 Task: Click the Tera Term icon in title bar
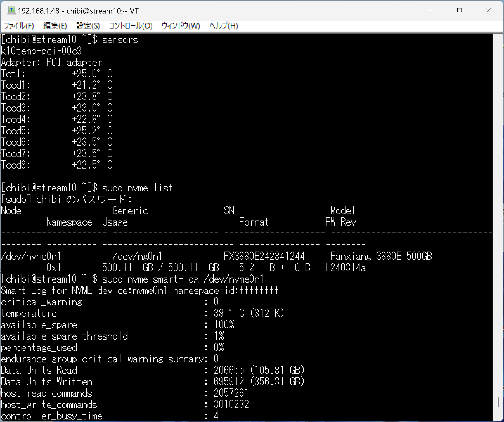[x=11, y=10]
